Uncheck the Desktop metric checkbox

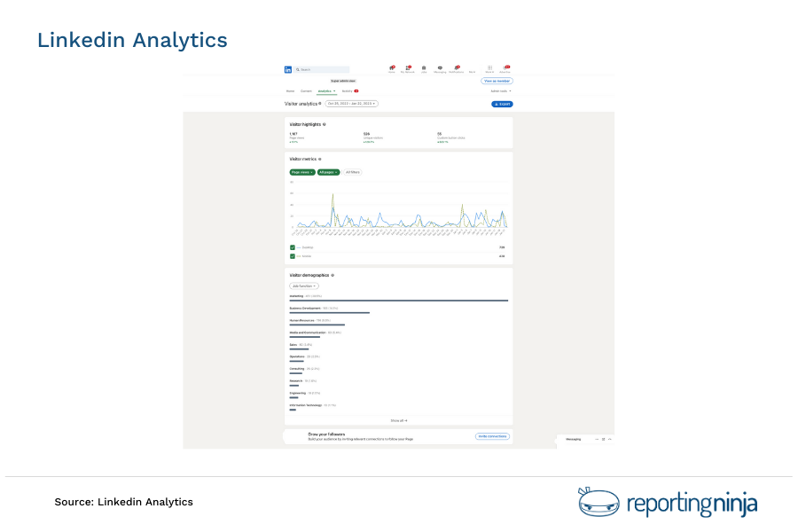tap(293, 247)
